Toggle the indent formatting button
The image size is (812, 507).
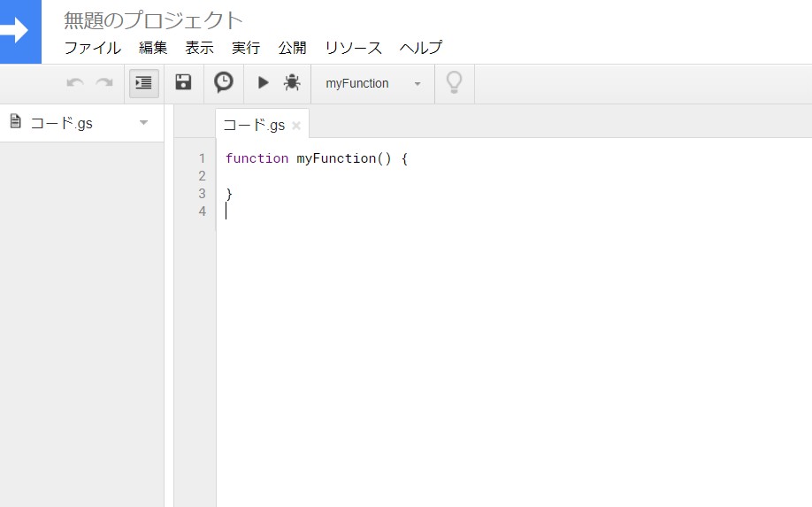143,83
